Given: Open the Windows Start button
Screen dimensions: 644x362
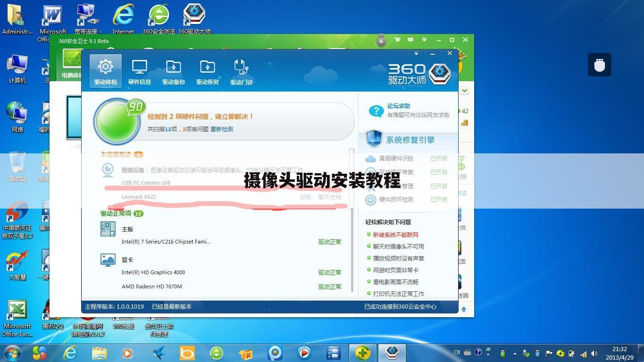Looking at the screenshot, I should pyautogui.click(x=12, y=353).
